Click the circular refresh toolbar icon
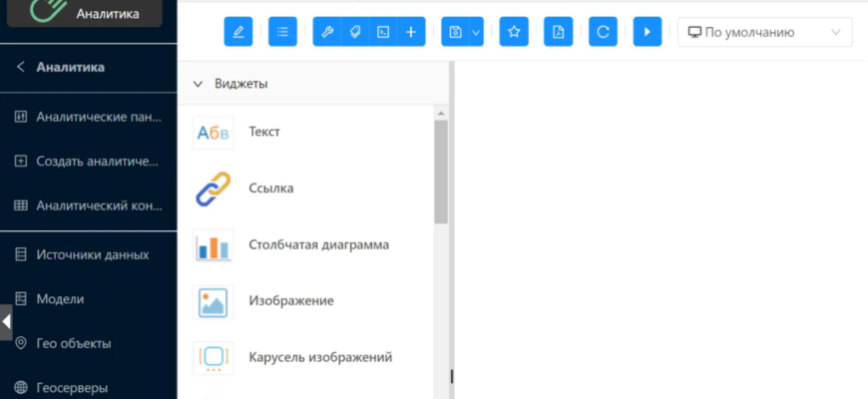This screenshot has width=868, height=399. (603, 32)
